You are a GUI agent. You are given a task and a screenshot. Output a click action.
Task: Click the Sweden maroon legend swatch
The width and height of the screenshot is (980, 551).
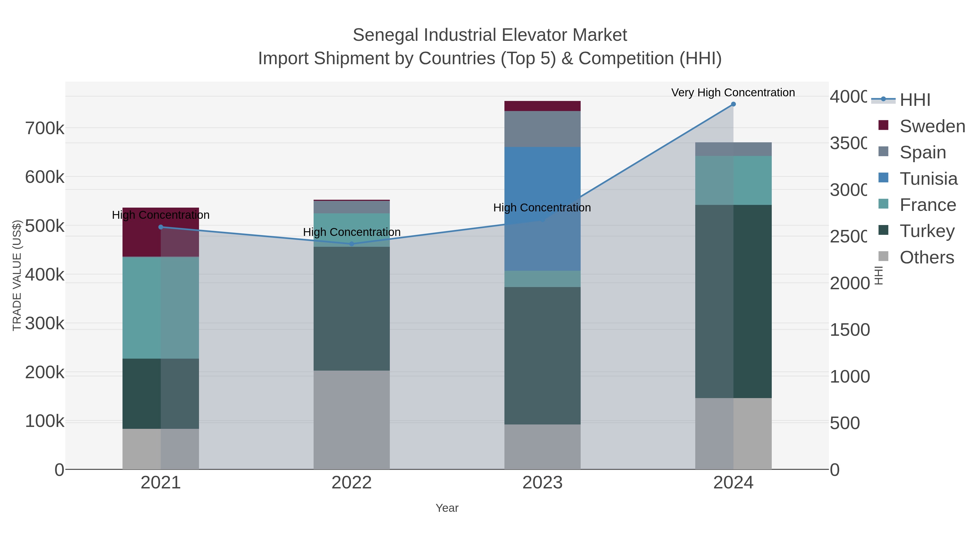point(883,125)
